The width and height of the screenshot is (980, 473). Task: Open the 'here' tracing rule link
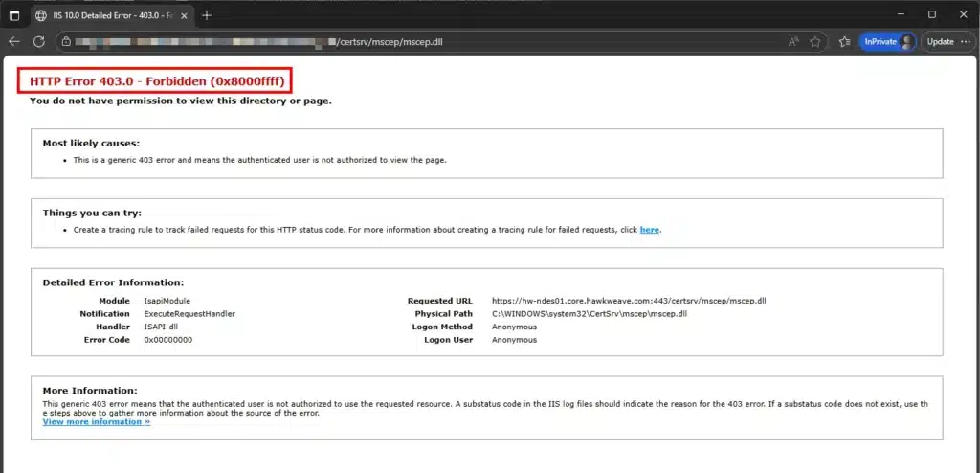649,230
